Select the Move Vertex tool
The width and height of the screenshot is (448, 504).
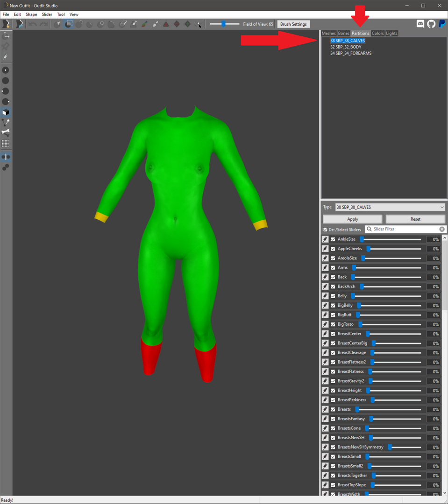point(199,24)
